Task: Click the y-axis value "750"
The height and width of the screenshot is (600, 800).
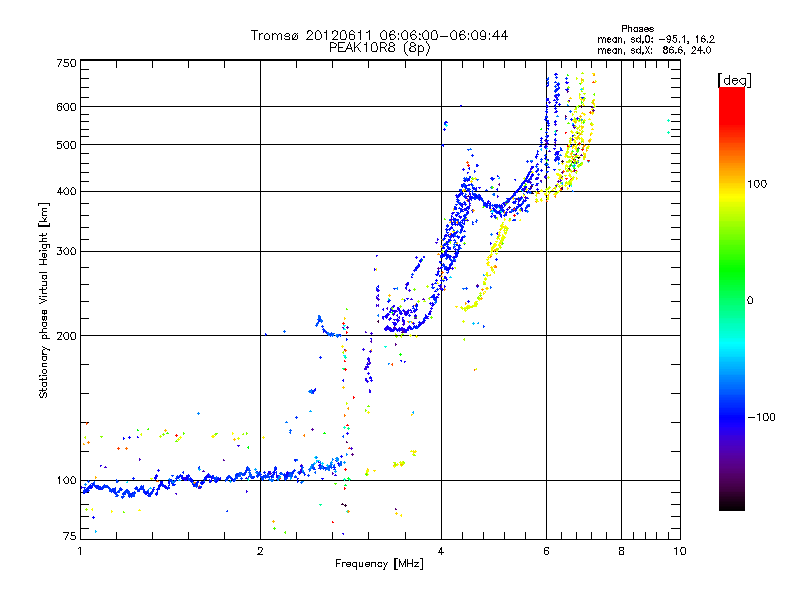Action: pos(67,63)
